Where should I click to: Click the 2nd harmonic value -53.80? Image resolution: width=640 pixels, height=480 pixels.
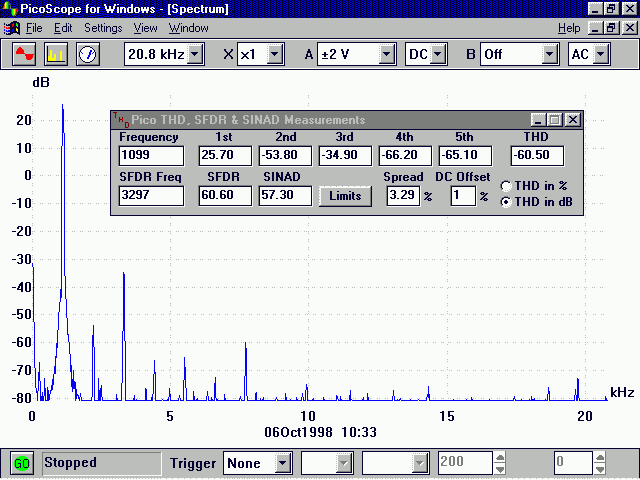(x=285, y=156)
